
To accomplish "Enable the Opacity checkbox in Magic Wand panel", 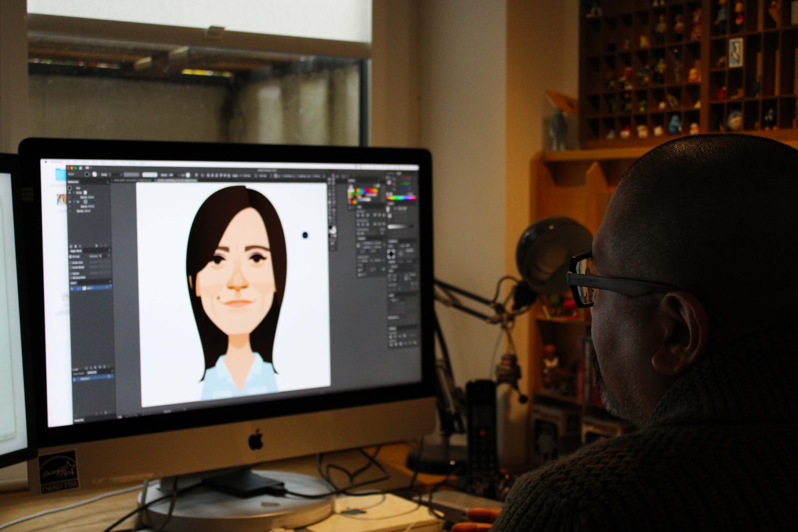I will [71, 273].
